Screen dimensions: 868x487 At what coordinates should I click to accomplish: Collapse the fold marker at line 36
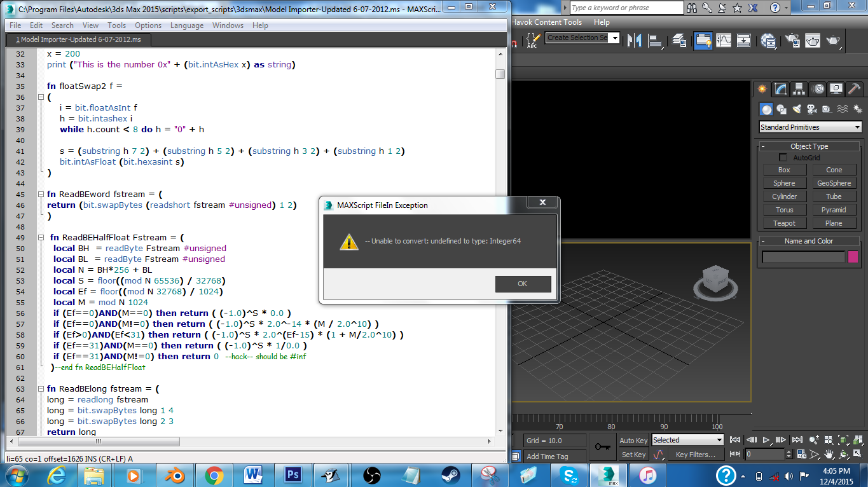[41, 97]
